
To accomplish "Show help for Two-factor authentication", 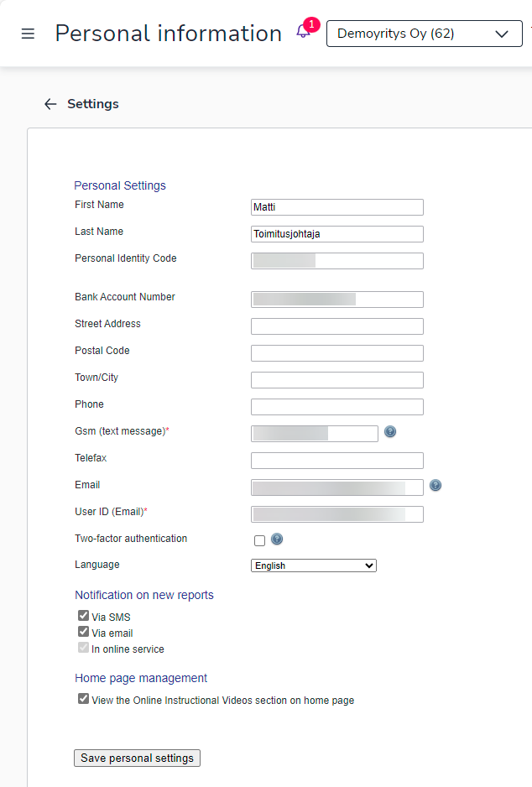I will pyautogui.click(x=277, y=539).
